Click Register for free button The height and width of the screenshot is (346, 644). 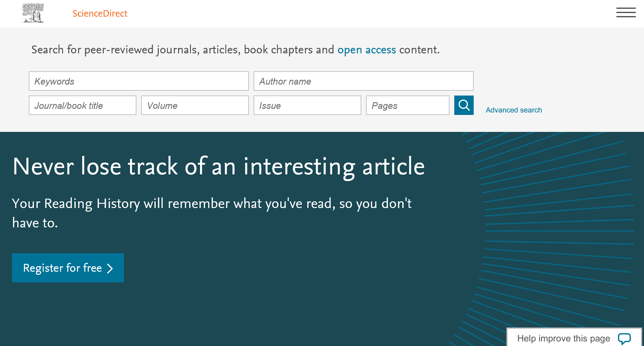[x=68, y=268]
